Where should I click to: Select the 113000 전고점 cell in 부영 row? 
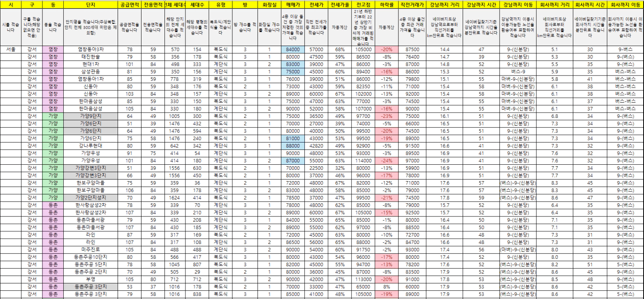click(363, 278)
